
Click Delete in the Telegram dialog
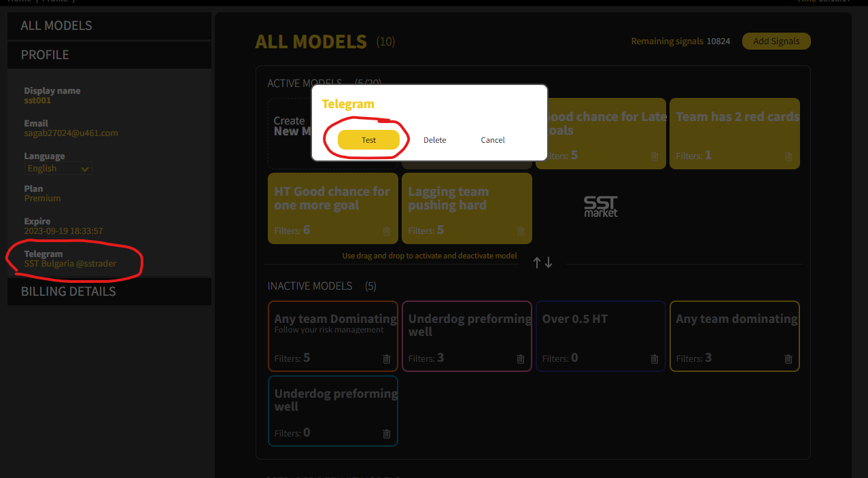(435, 140)
